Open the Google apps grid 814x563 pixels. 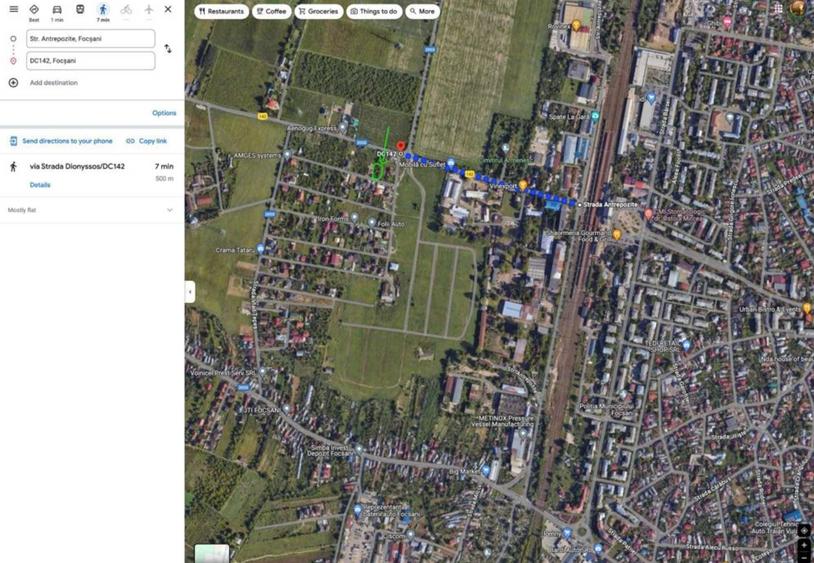pos(778,9)
